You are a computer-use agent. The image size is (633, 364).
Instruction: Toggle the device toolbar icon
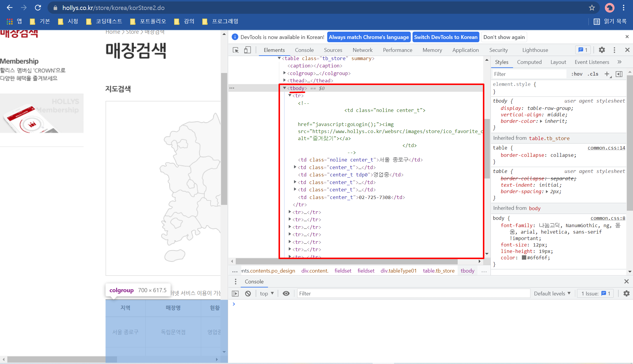247,50
